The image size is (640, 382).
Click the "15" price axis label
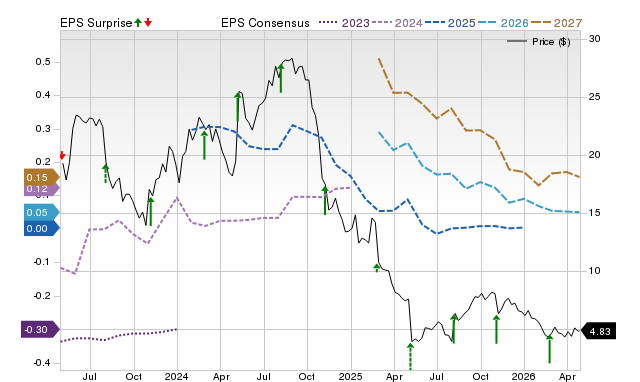click(594, 213)
